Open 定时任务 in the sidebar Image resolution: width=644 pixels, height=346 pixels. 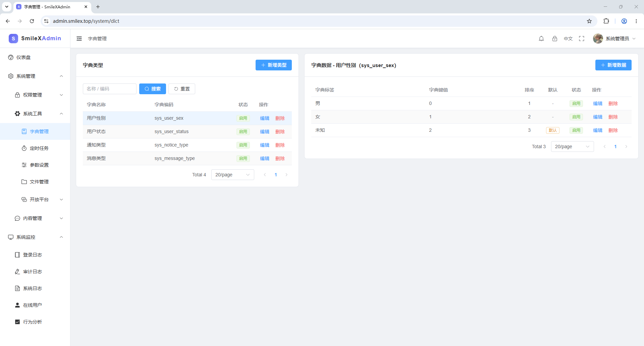tap(35, 148)
